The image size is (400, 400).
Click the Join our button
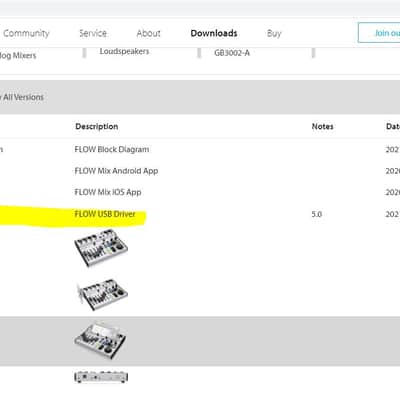tap(379, 33)
